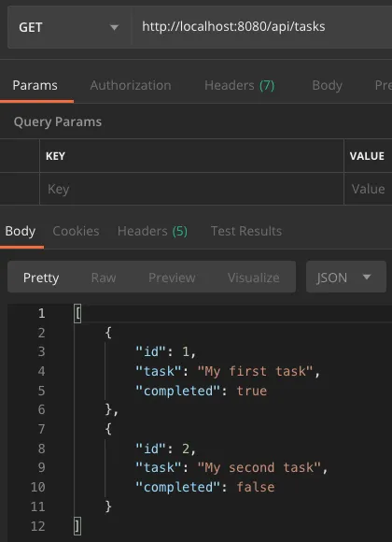Open the Test Results tab
The image size is (392, 542).
[246, 231]
